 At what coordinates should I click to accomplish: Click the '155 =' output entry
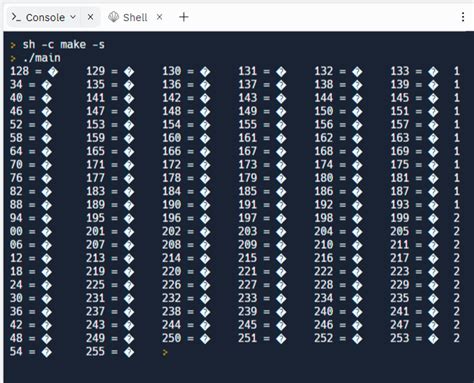pos(262,125)
